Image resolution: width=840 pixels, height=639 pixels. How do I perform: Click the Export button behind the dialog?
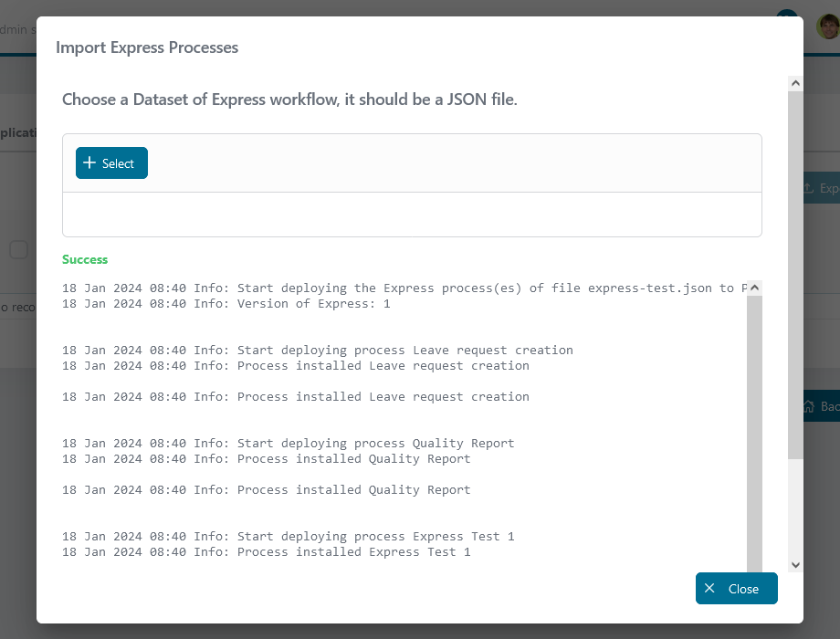(821, 188)
